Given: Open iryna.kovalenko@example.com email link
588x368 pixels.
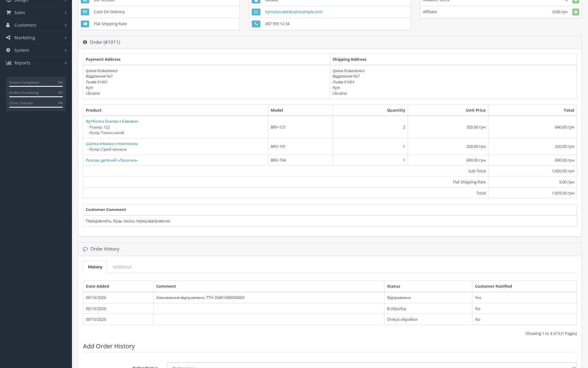Looking at the screenshot, I should [x=294, y=12].
